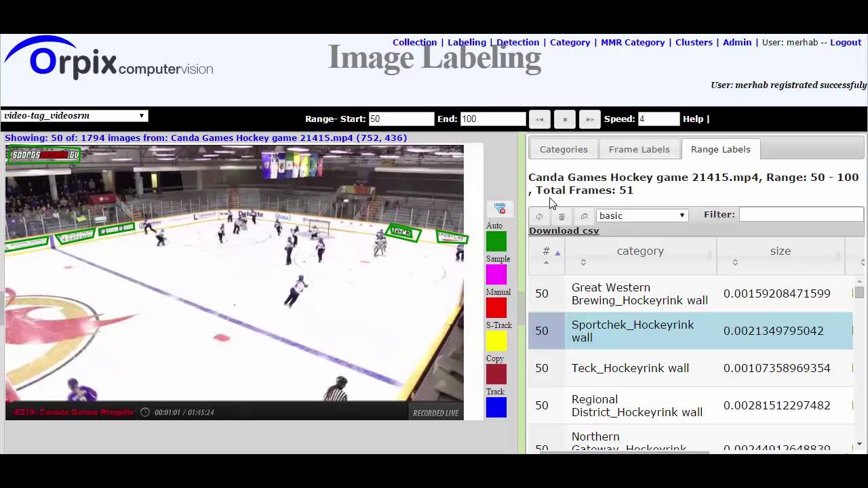Click the Logout link
868x488 pixels.
846,42
